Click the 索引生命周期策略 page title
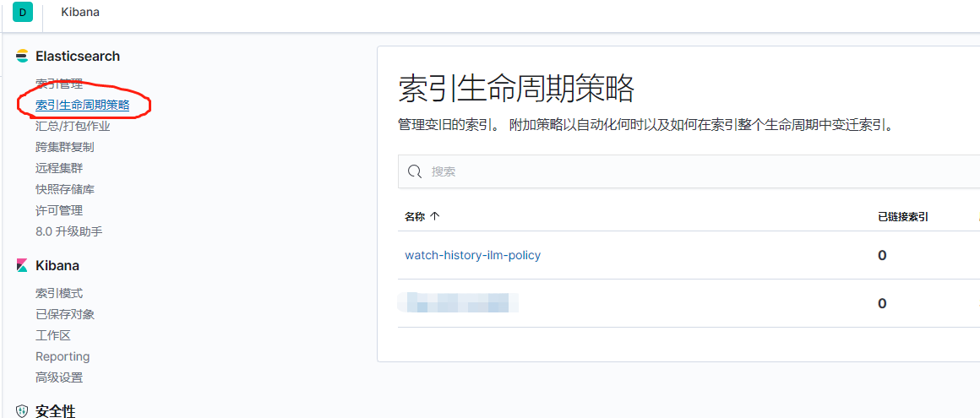This screenshot has height=418, width=980. tap(515, 89)
